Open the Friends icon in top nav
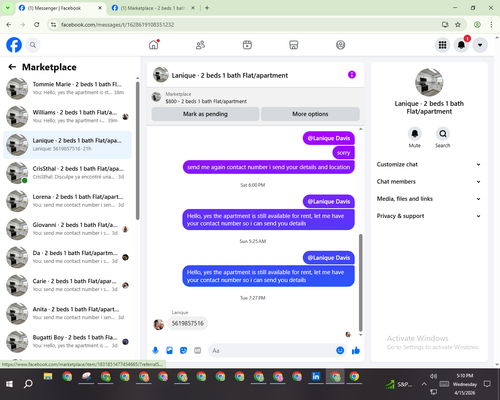The width and height of the screenshot is (500, 400). [200, 45]
